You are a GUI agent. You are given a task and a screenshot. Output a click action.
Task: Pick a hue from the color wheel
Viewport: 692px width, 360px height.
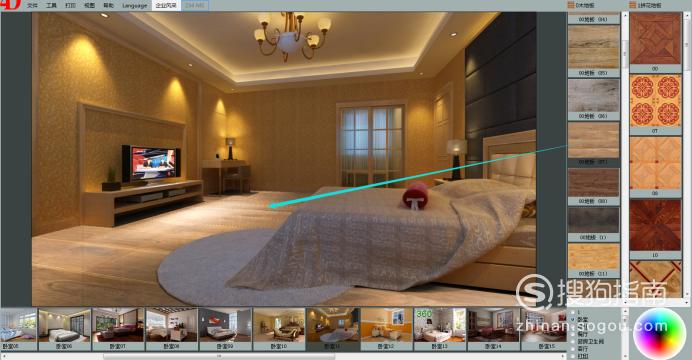point(660,333)
